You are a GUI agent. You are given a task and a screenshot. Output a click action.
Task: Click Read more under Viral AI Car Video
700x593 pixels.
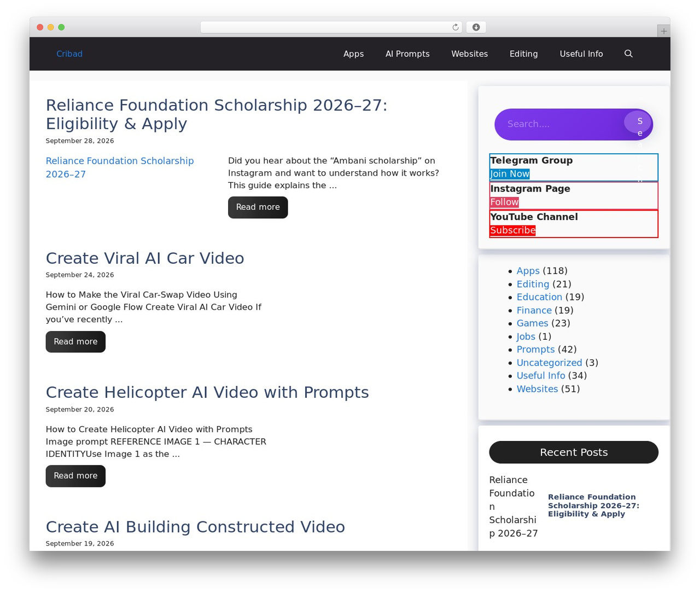75,342
